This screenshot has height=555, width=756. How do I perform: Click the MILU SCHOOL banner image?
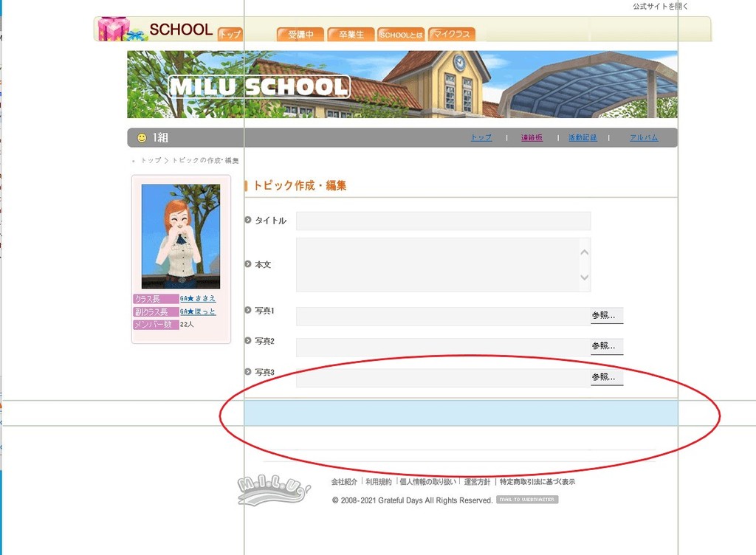click(x=402, y=84)
